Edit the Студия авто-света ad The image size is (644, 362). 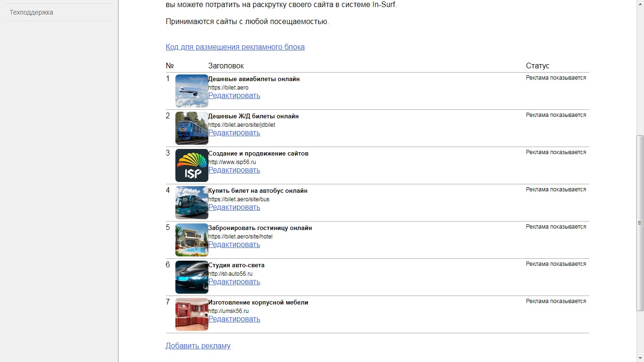pyautogui.click(x=234, y=282)
